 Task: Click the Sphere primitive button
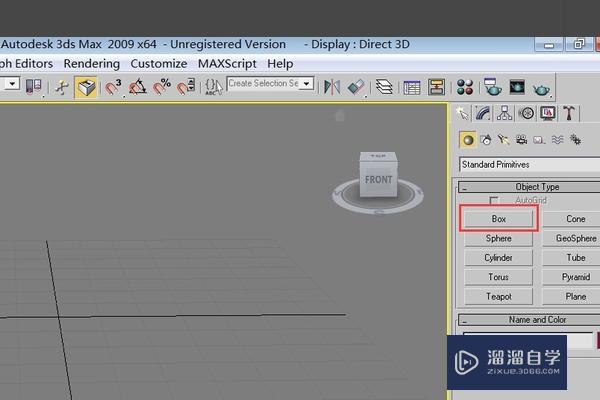(499, 238)
